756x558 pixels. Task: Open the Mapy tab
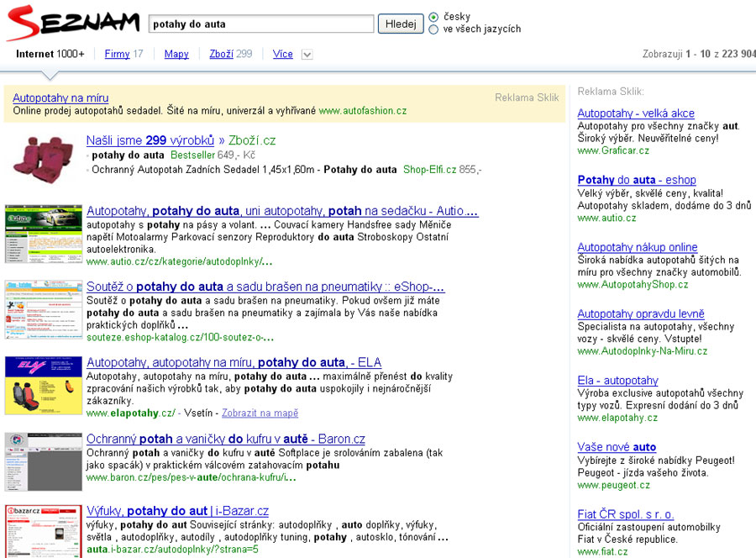point(176,54)
